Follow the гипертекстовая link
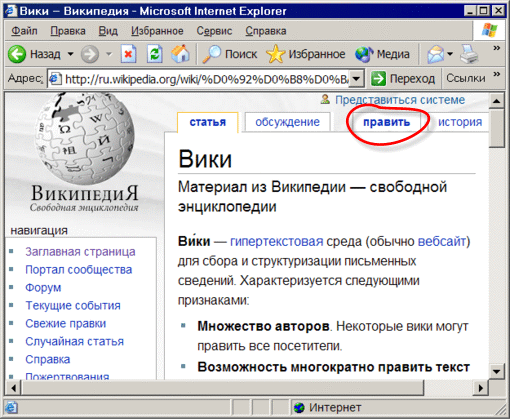 coord(277,241)
